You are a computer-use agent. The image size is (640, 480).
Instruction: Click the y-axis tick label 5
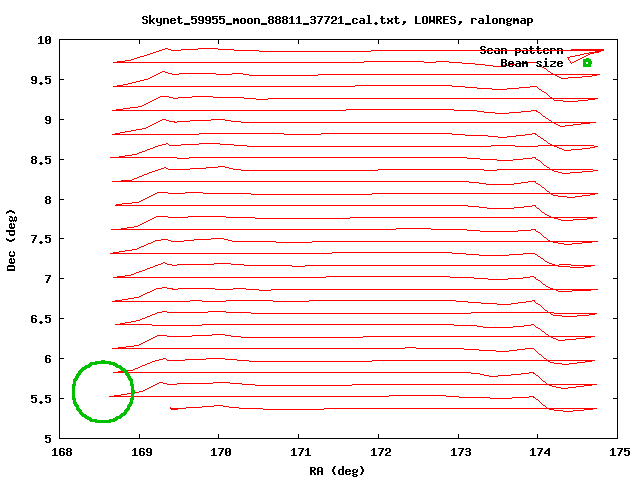49,439
